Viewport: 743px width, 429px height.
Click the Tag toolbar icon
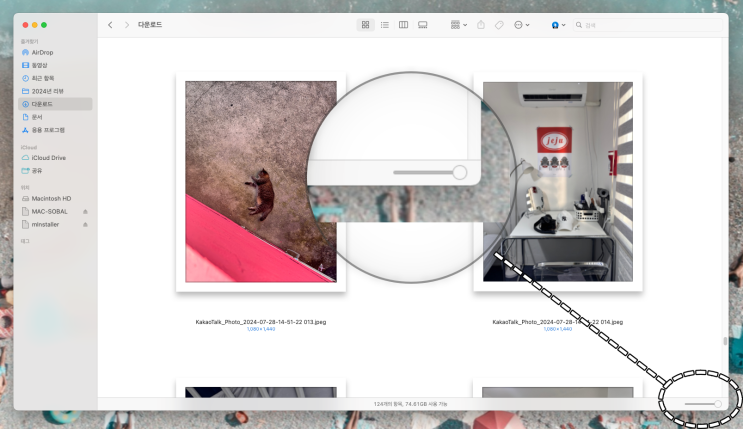pos(499,25)
